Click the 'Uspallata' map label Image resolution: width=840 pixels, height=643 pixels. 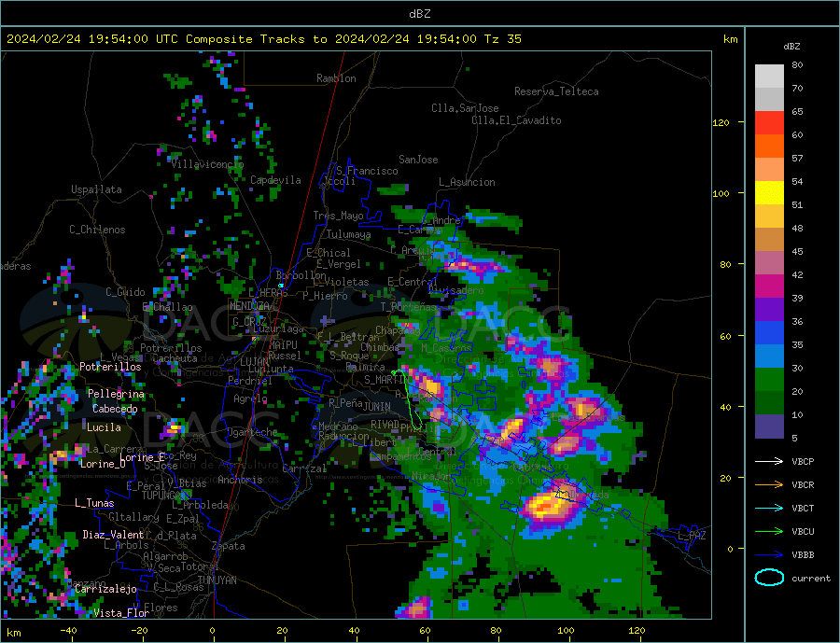point(96,189)
